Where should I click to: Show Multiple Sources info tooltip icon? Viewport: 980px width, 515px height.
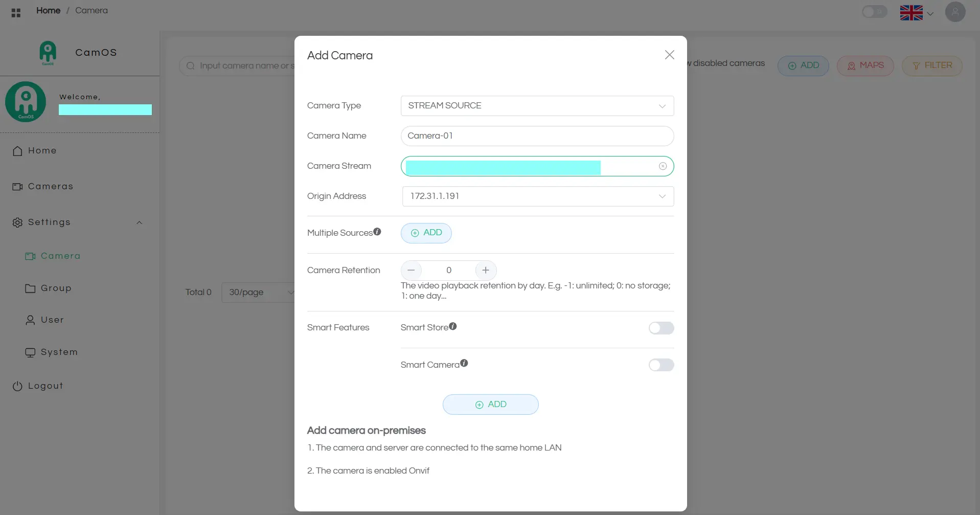click(x=377, y=231)
